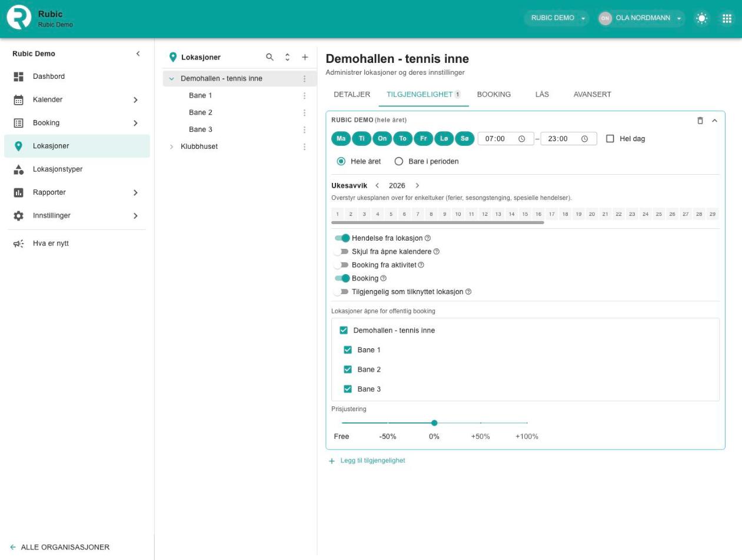Search locations with the magnifier icon
742x560 pixels.
point(269,57)
